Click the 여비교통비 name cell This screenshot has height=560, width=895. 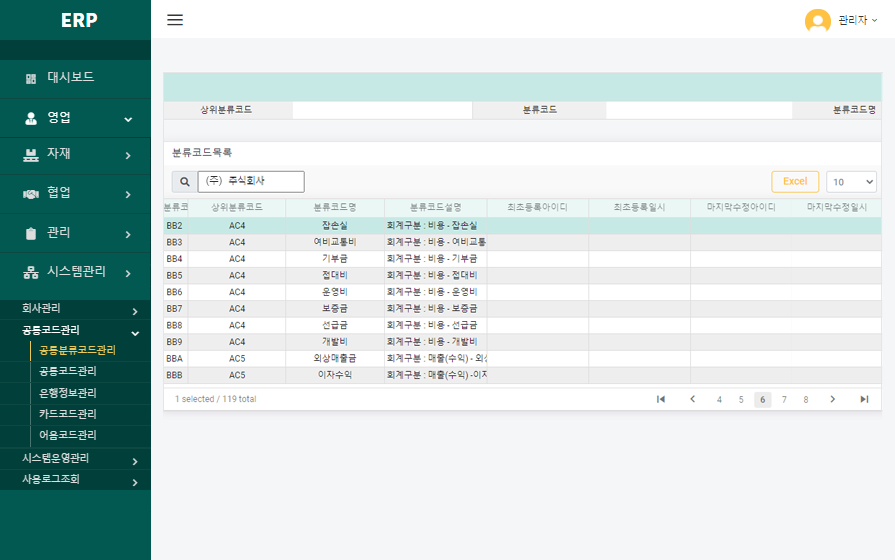click(x=334, y=242)
